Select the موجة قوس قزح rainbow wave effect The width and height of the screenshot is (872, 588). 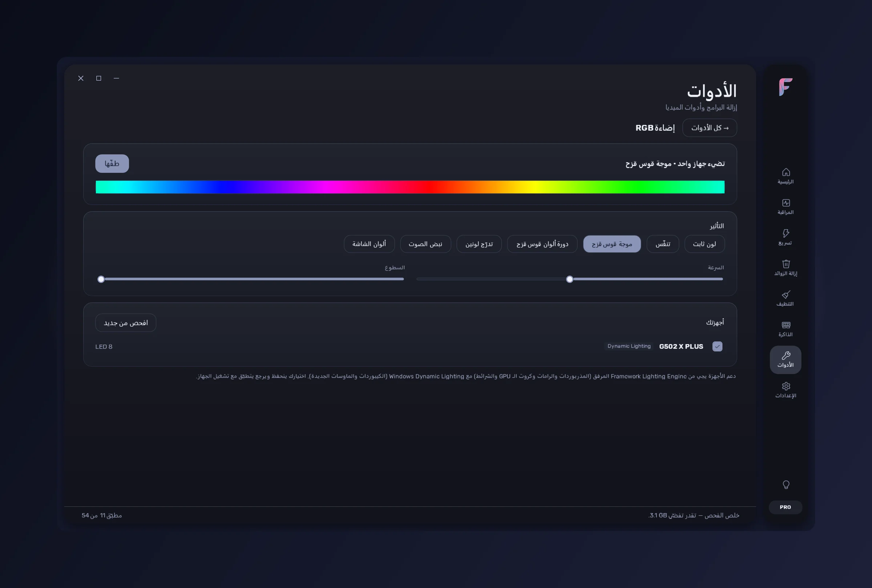pyautogui.click(x=612, y=244)
